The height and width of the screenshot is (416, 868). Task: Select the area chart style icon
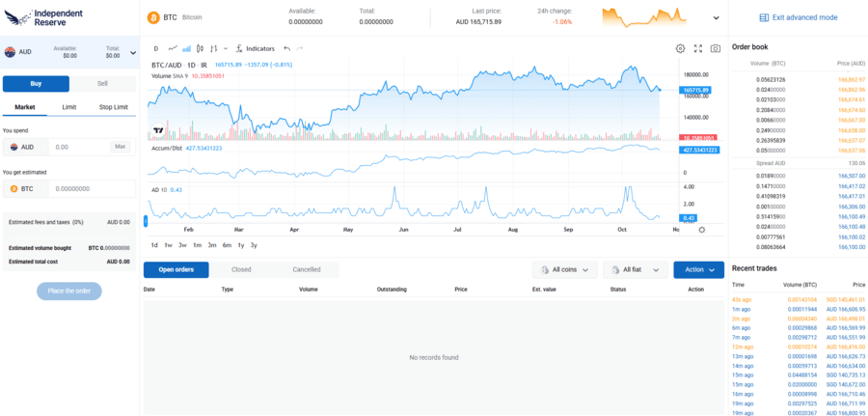(186, 49)
